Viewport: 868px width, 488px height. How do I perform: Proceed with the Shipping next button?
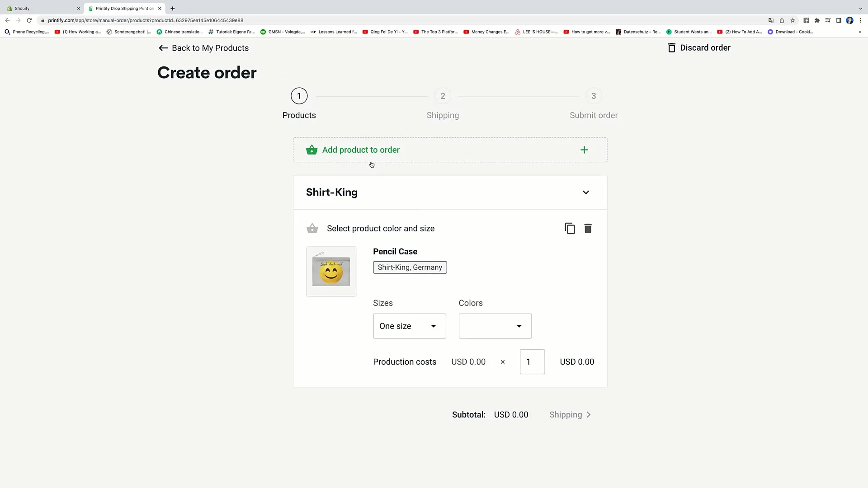[570, 415]
